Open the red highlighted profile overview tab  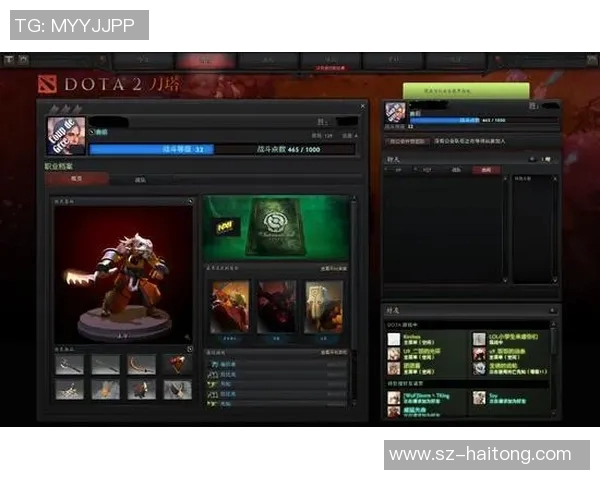point(77,179)
